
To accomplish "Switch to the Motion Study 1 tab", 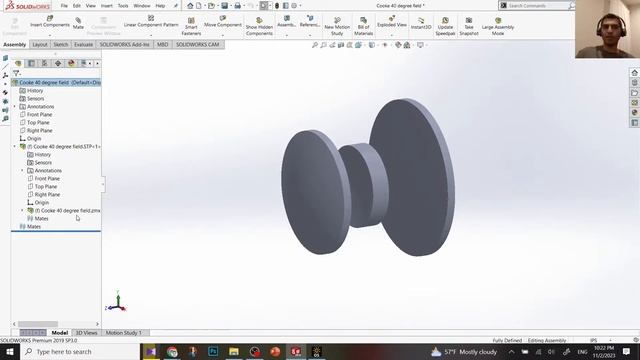I will pos(124,333).
